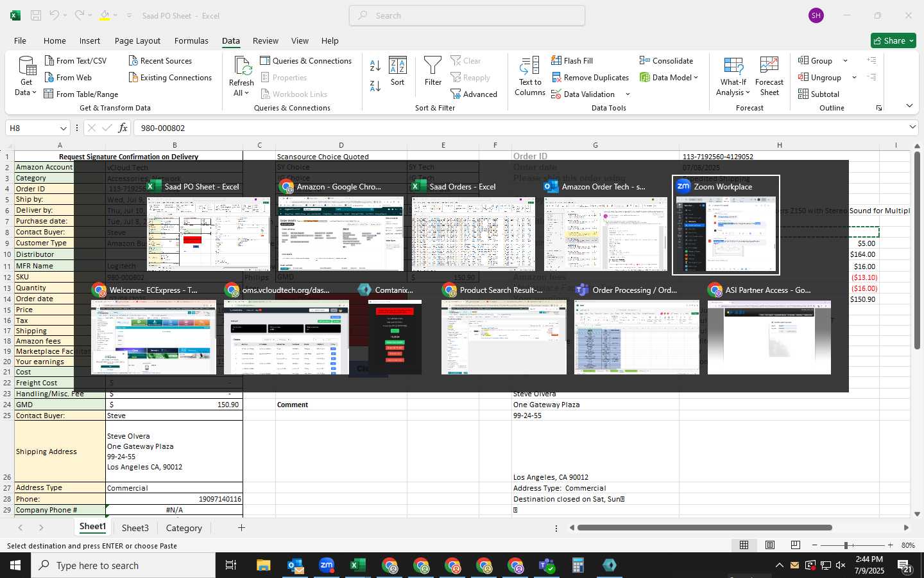
Task: Click the Undo arrow in title bar
Action: coord(55,15)
